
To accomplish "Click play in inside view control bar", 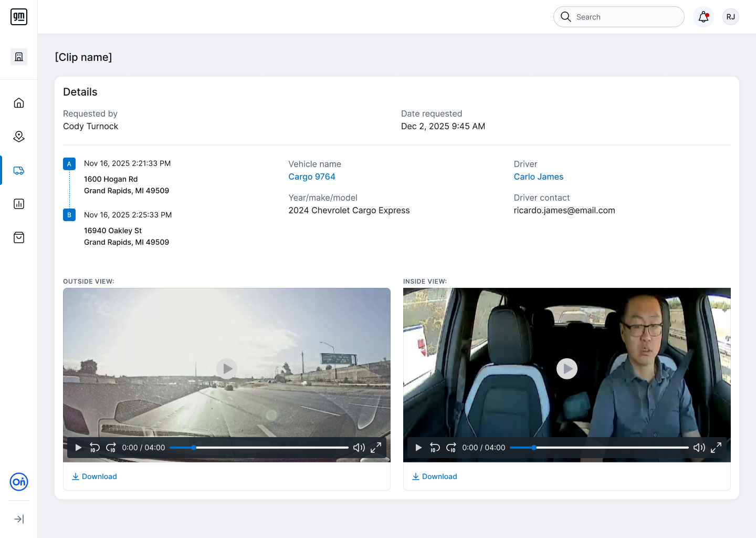I will tap(418, 448).
